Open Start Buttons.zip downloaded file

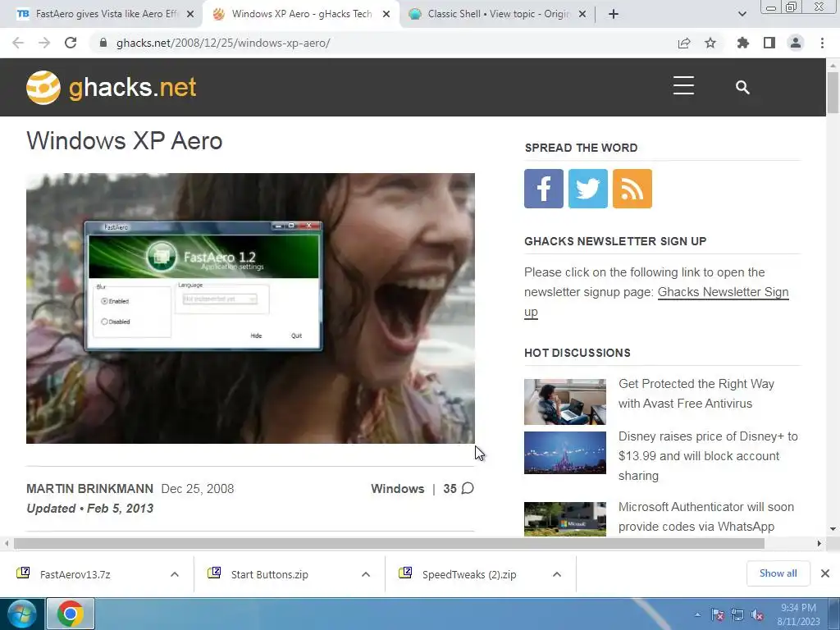tap(269, 574)
